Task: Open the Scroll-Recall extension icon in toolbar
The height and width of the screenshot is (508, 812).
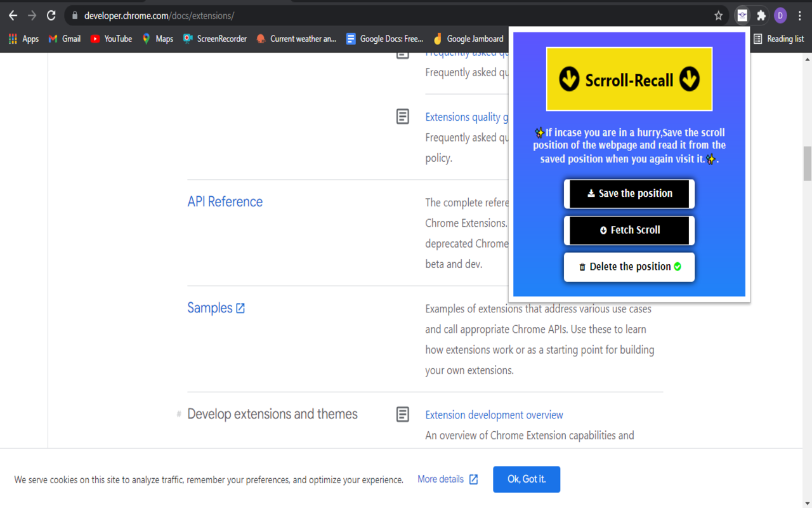Action: [x=742, y=16]
